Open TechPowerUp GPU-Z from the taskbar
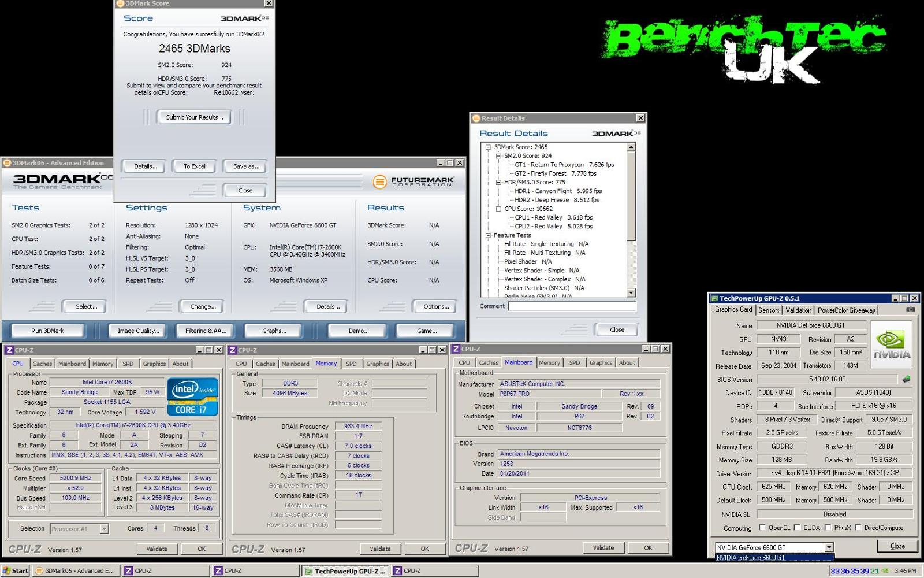 [x=345, y=571]
